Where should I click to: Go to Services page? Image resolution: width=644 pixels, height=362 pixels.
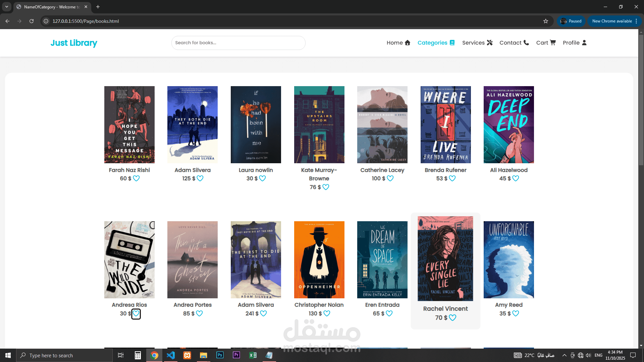[477, 43]
